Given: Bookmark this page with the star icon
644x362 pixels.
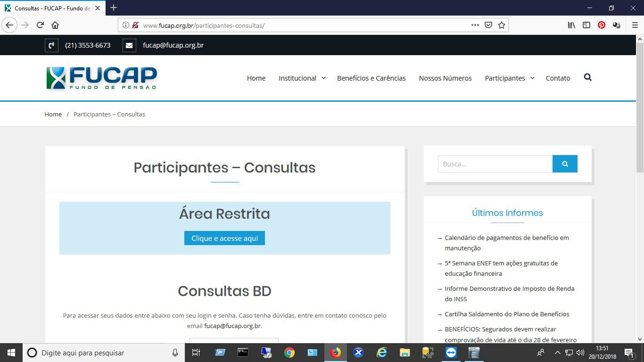Looking at the screenshot, I should click(x=502, y=25).
